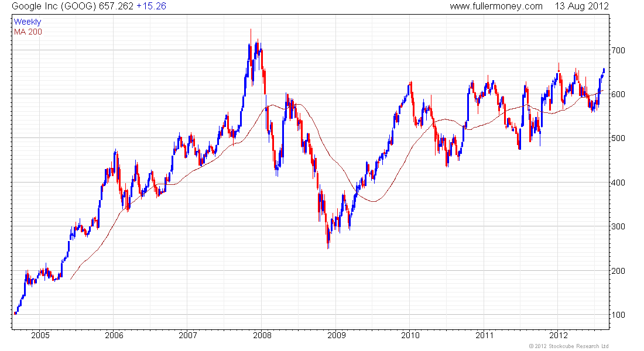Click the 2009 year axis label
This screenshot has width=644, height=351.
tap(337, 335)
